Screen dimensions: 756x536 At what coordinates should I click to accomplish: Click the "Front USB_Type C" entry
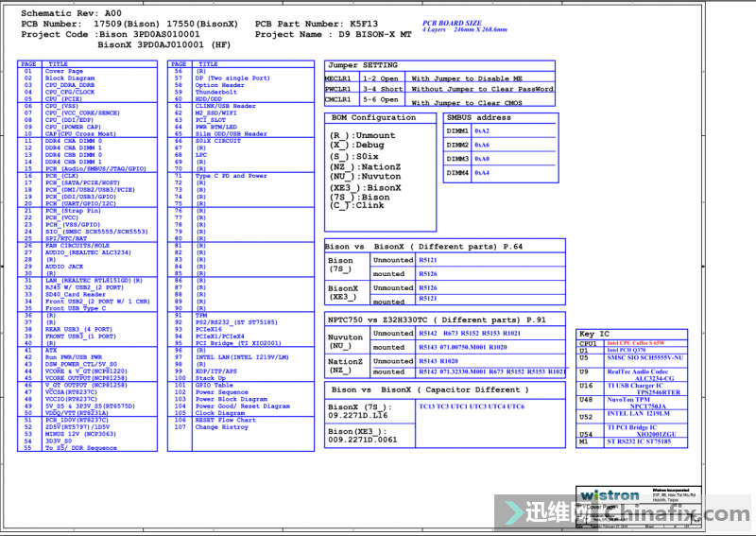(76, 308)
